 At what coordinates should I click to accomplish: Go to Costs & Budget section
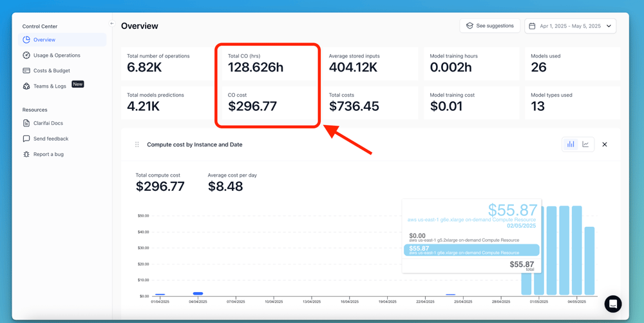click(x=52, y=71)
